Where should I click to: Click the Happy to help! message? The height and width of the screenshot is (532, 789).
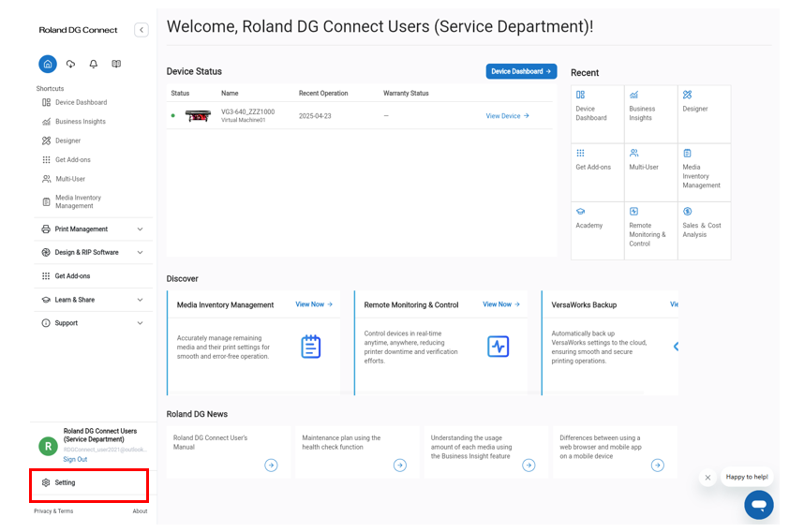pyautogui.click(x=747, y=477)
